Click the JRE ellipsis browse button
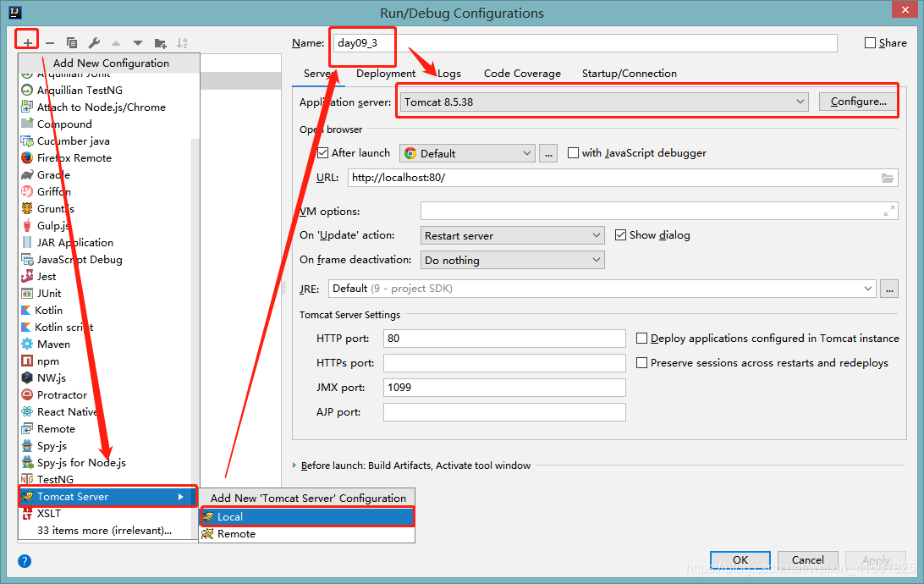Image resolution: width=924 pixels, height=584 pixels. (x=889, y=289)
